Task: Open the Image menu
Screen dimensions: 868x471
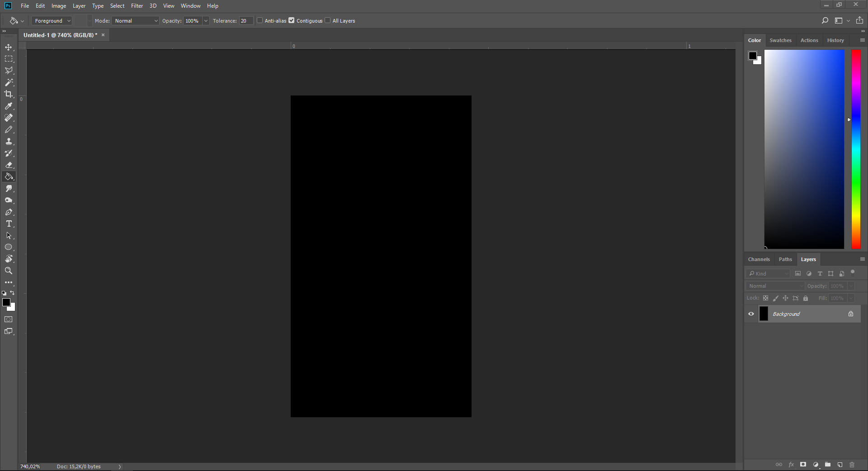Action: 59,6
